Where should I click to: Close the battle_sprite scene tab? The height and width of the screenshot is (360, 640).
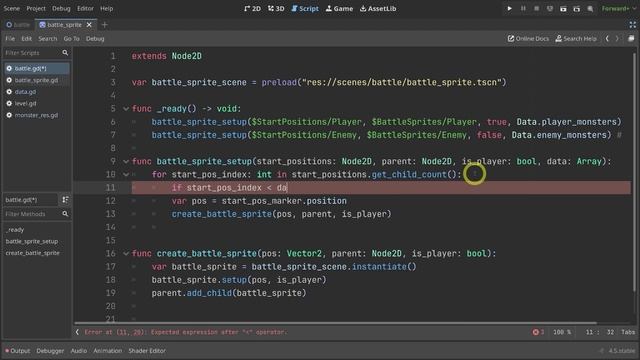pyautogui.click(x=89, y=25)
